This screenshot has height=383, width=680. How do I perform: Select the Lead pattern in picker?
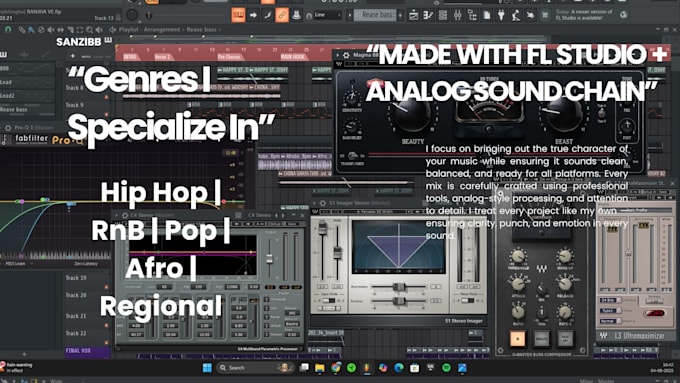tap(27, 82)
